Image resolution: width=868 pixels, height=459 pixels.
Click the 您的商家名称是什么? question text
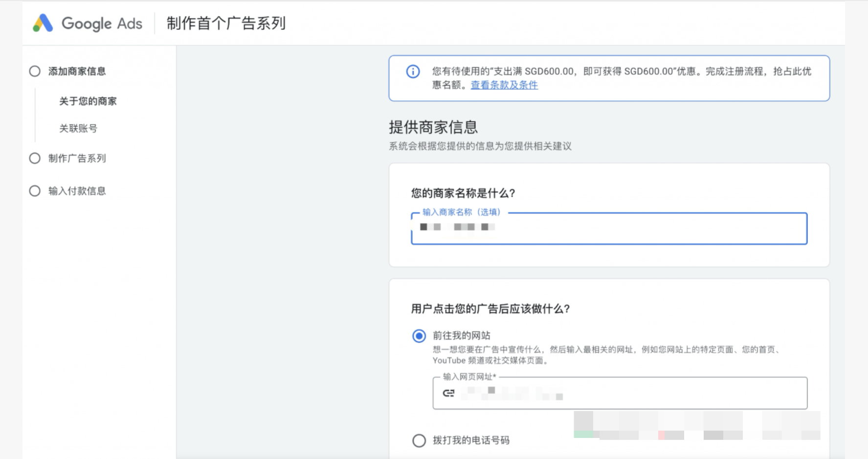click(x=463, y=193)
